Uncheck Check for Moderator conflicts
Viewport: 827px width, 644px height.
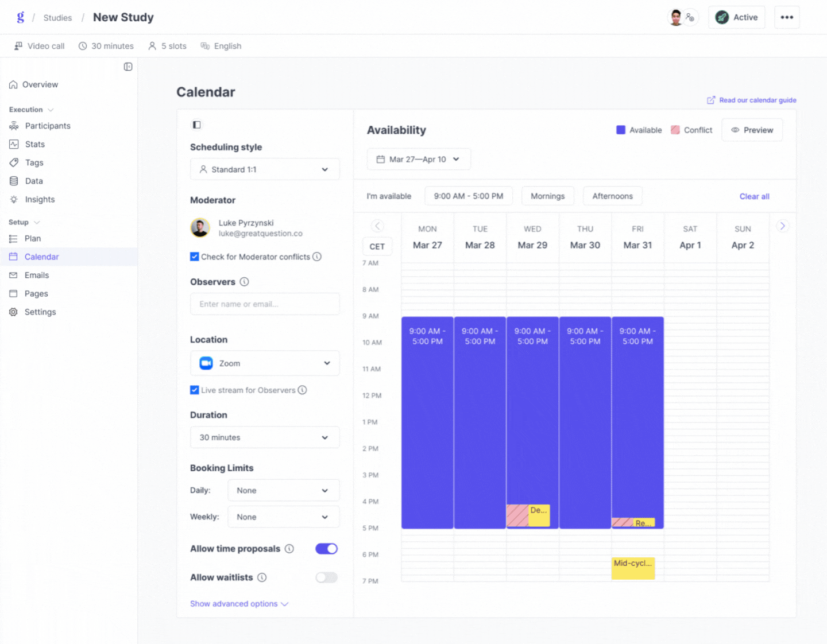click(x=195, y=257)
